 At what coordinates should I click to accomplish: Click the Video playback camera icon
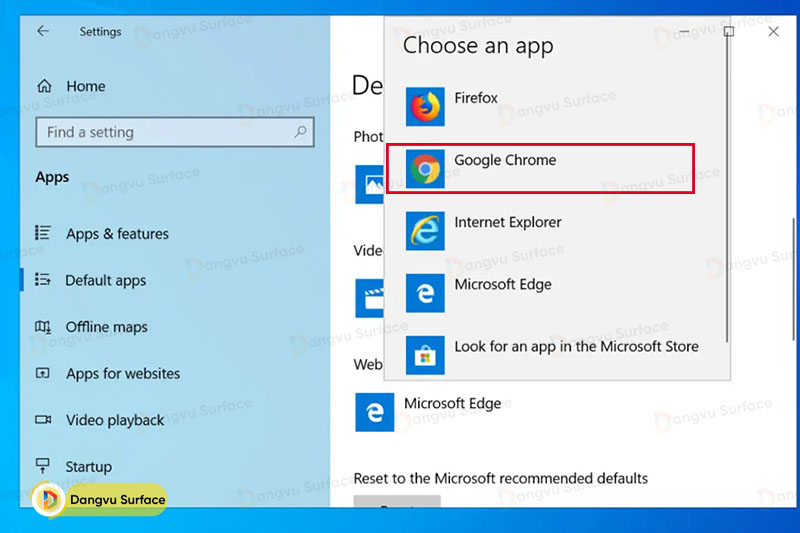coord(43,420)
